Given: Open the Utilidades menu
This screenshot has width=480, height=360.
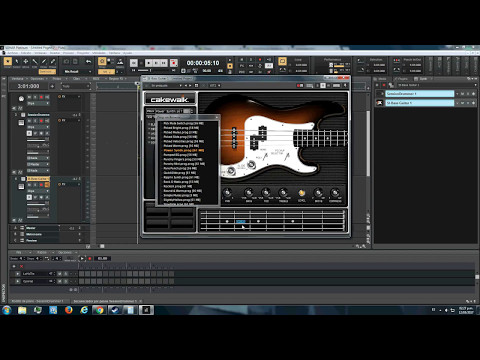Looking at the screenshot, I should (x=99, y=53).
